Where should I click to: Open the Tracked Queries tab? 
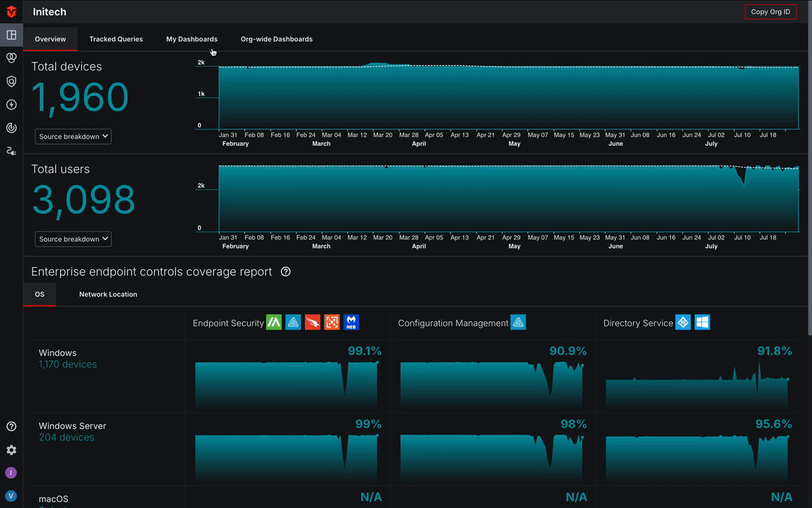coord(116,39)
